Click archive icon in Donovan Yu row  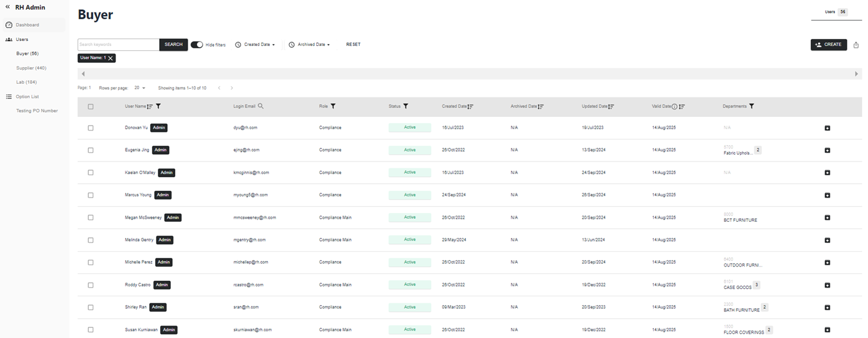[827, 128]
